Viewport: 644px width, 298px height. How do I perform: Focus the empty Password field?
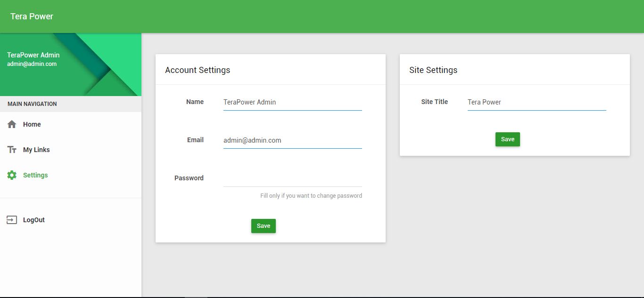click(292, 179)
